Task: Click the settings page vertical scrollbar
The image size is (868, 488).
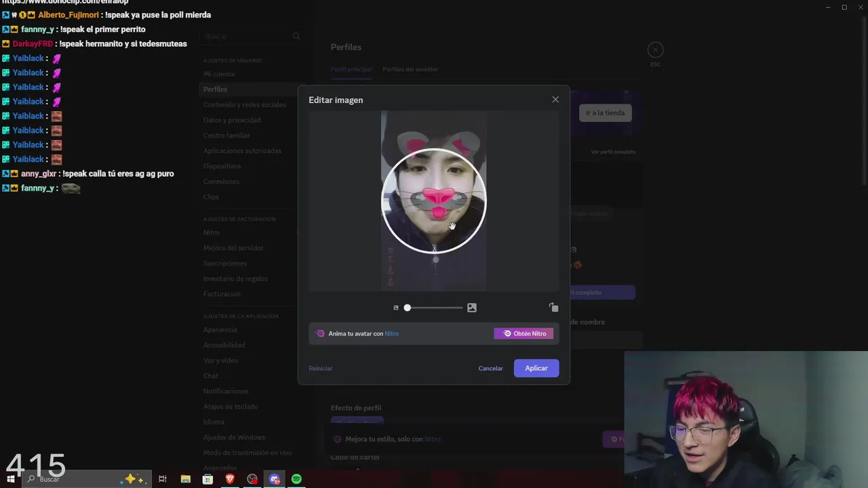Action: [x=865, y=102]
